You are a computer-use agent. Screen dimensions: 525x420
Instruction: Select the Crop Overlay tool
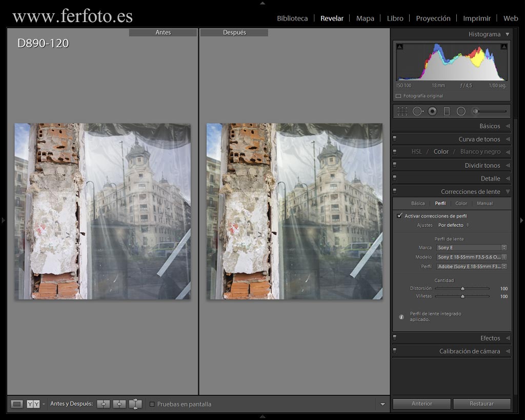[402, 111]
